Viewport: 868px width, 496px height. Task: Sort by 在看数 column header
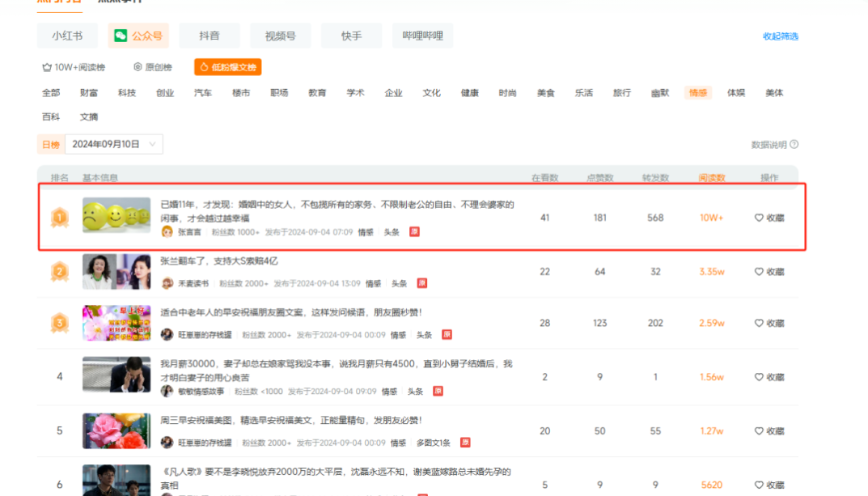coord(544,178)
